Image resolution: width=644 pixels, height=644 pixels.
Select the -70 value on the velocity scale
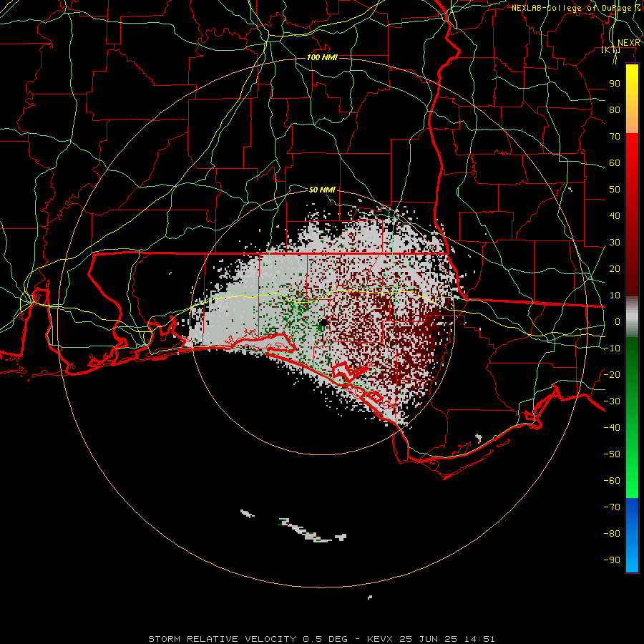612,507
